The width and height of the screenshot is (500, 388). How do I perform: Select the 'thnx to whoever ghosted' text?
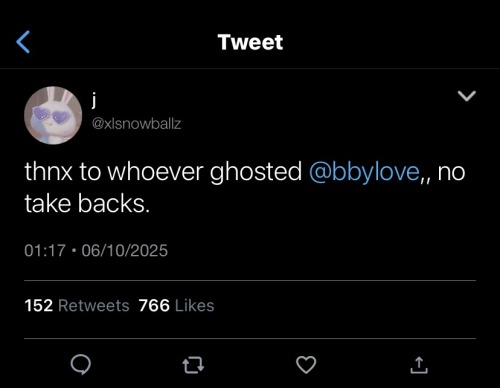(x=163, y=172)
